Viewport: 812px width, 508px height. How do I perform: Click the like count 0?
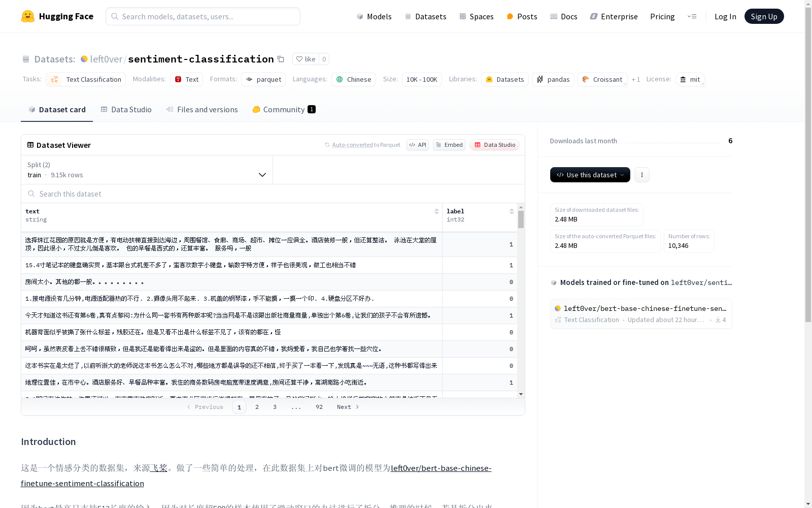click(324, 59)
